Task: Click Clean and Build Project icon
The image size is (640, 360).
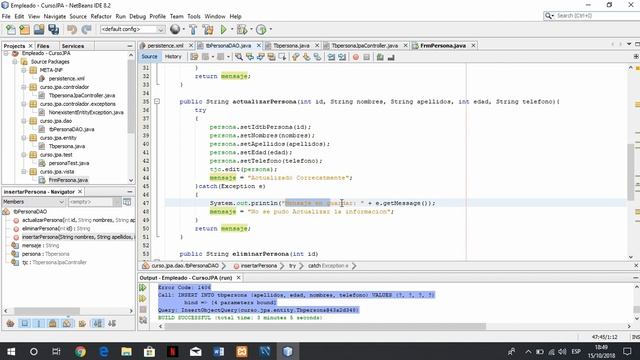Action: (208, 29)
